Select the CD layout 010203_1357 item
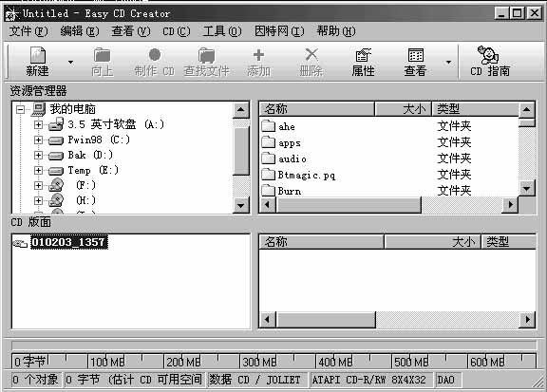 click(x=68, y=242)
